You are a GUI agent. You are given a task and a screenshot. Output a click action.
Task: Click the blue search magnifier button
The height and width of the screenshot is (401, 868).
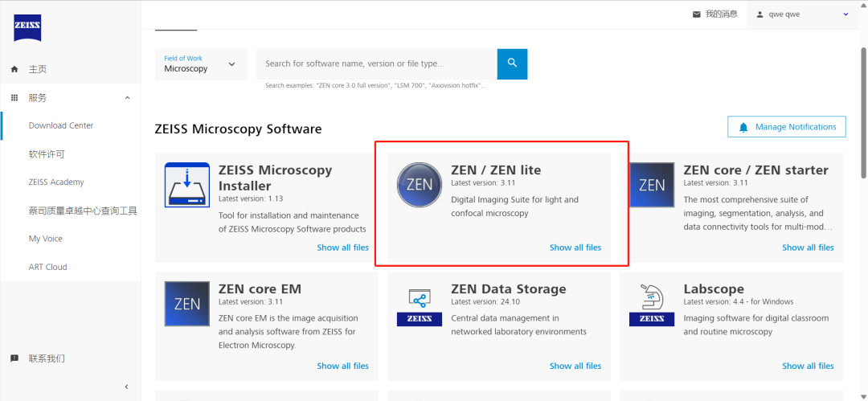pyautogui.click(x=512, y=63)
